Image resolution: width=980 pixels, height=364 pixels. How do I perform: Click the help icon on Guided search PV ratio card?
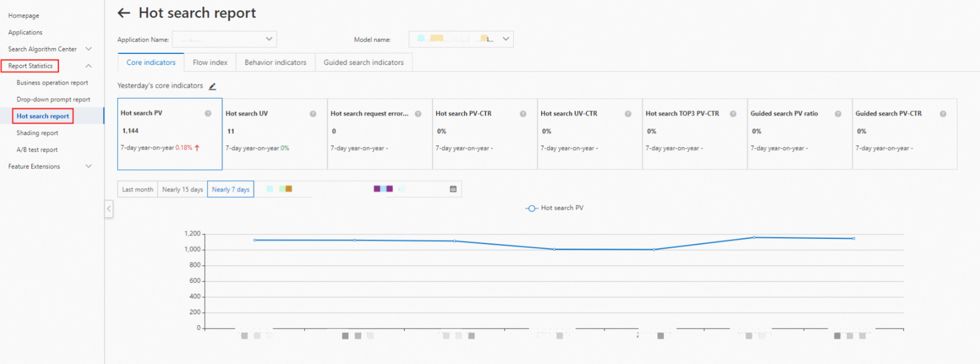(838, 114)
